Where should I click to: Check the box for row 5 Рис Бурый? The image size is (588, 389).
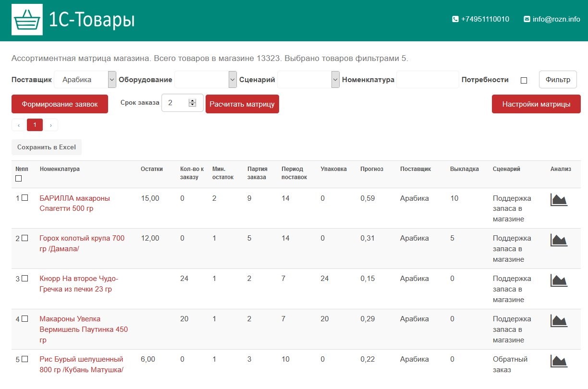pyautogui.click(x=25, y=359)
